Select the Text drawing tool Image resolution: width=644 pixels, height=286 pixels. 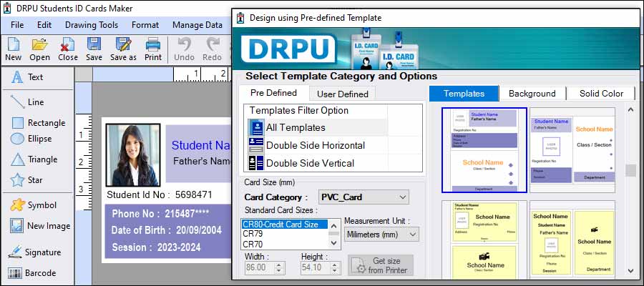27,77
